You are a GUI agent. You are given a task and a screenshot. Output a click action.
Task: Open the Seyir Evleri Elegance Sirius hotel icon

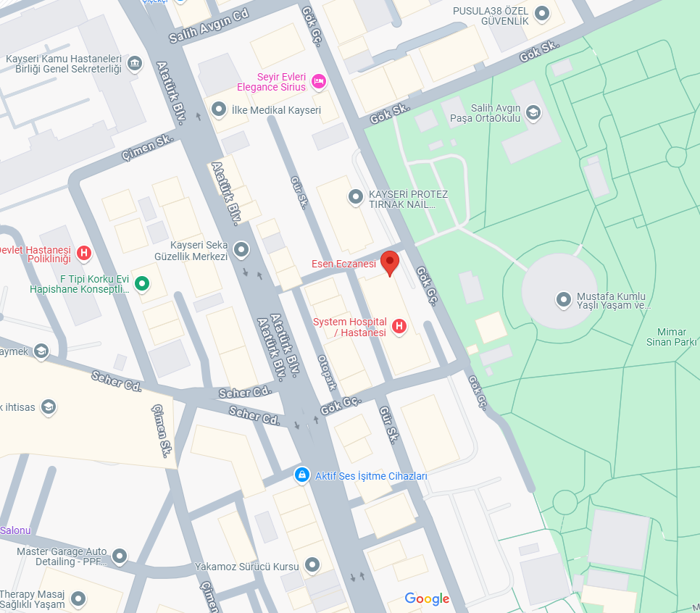(x=318, y=82)
